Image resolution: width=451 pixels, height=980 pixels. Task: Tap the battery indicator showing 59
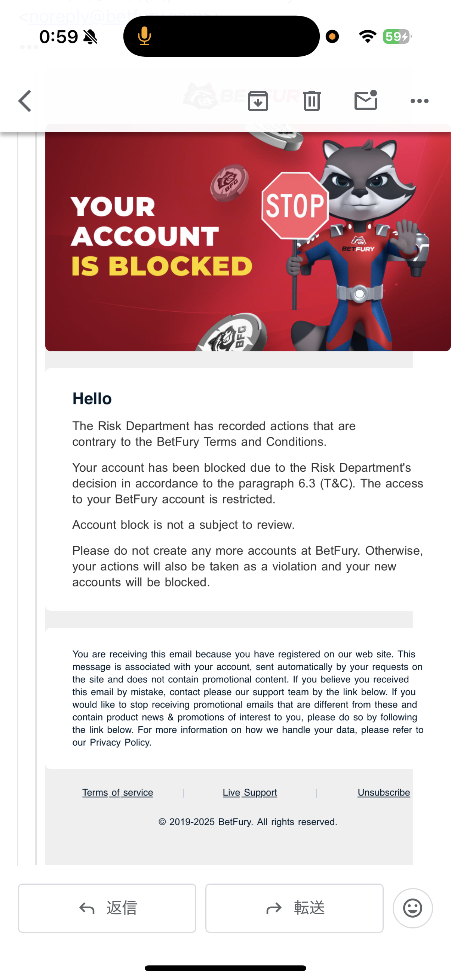pyautogui.click(x=396, y=37)
